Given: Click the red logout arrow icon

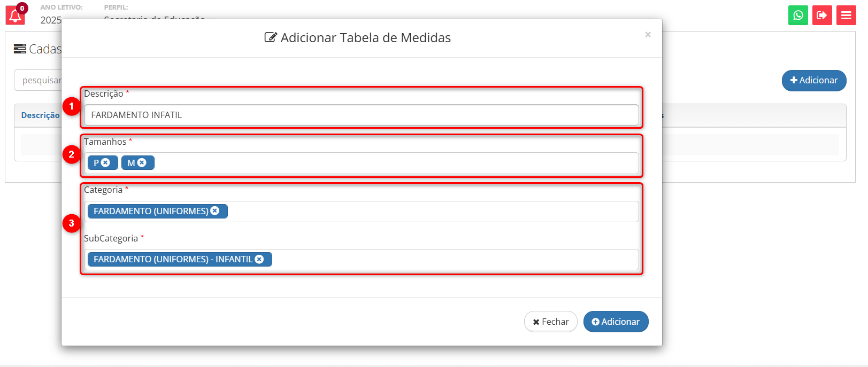Looking at the screenshot, I should 822,15.
